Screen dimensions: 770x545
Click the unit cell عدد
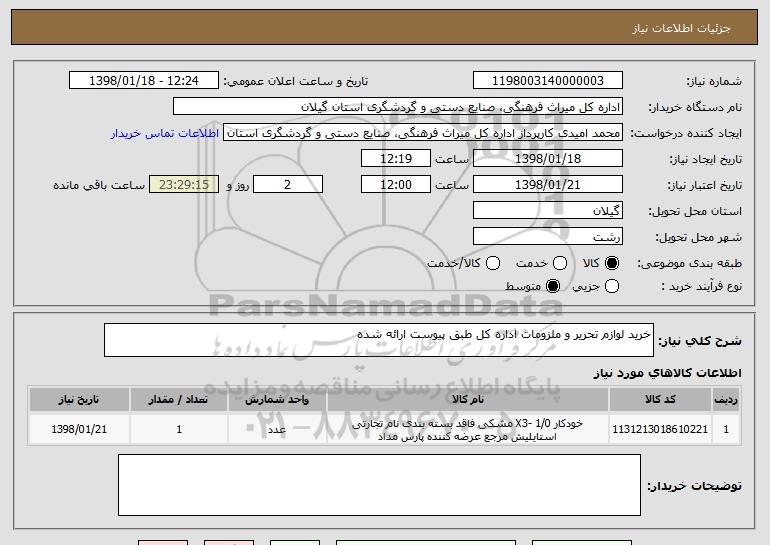(x=277, y=430)
